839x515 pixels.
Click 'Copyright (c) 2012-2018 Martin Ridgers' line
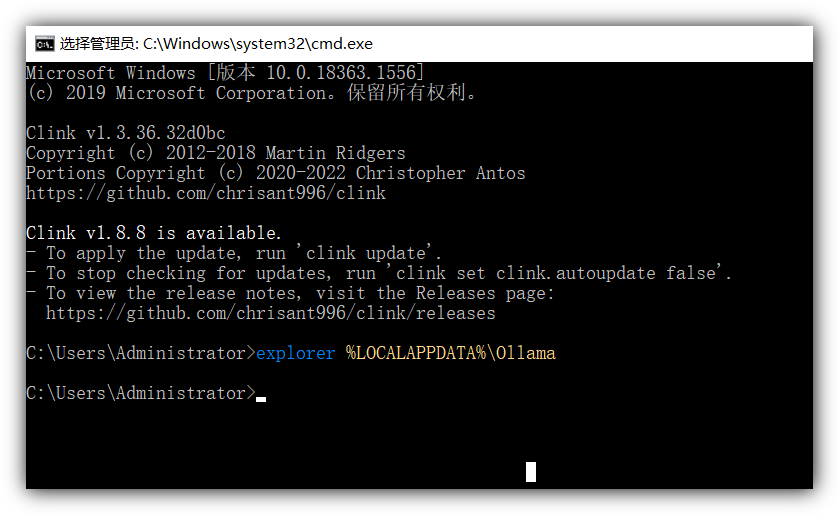216,153
